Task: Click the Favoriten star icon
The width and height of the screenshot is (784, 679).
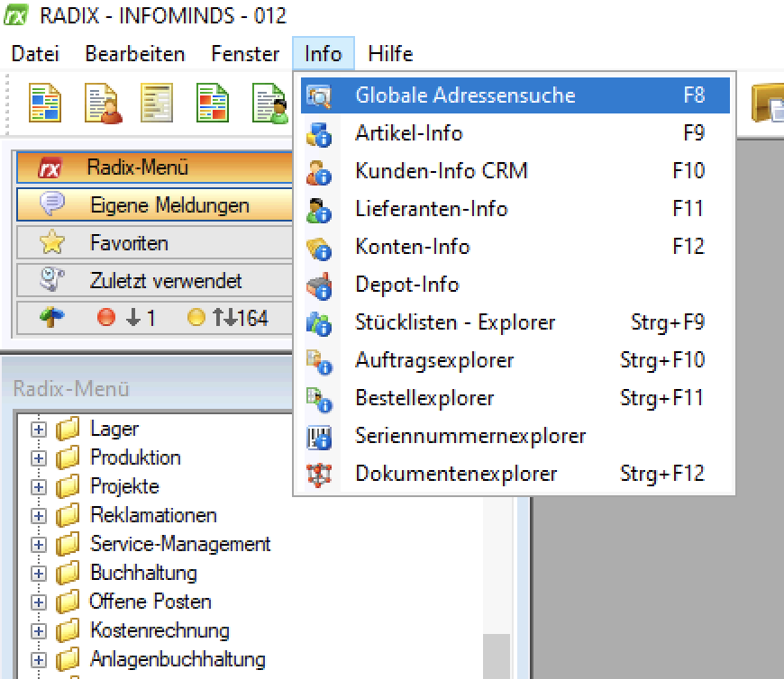Action: coord(52,243)
